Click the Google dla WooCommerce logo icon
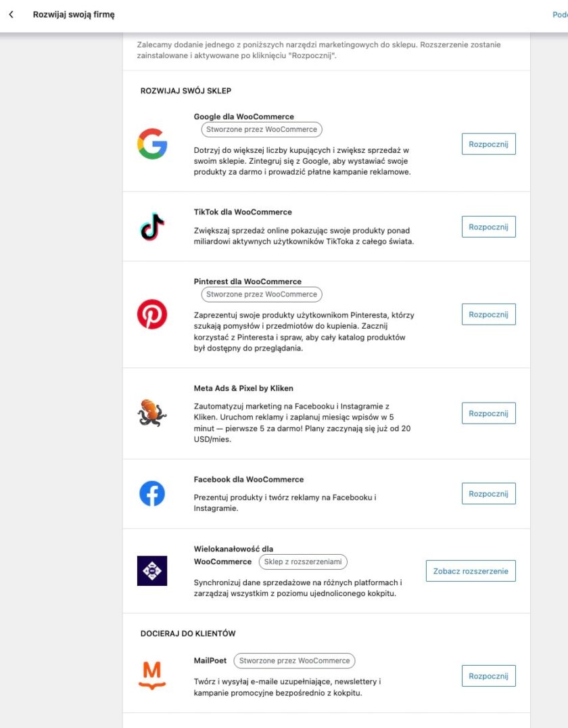Image resolution: width=568 pixels, height=728 pixels. 151,143
